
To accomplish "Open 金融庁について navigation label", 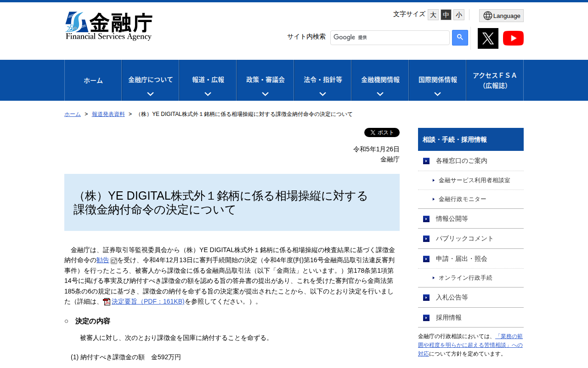I will (x=150, y=80).
